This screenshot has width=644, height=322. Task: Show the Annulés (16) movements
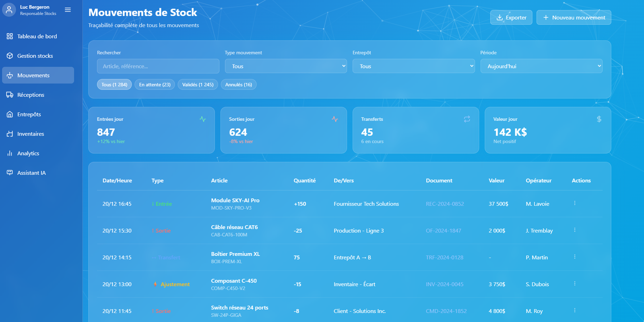[238, 85]
